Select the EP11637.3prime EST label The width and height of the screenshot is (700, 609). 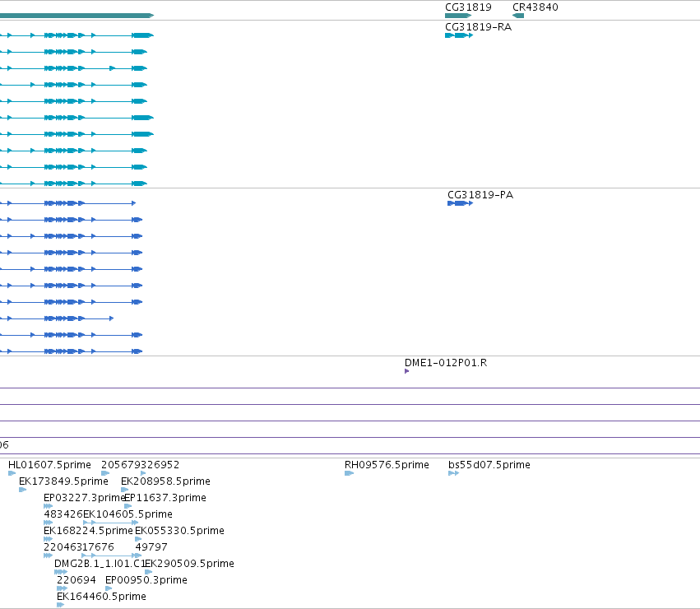[165, 498]
